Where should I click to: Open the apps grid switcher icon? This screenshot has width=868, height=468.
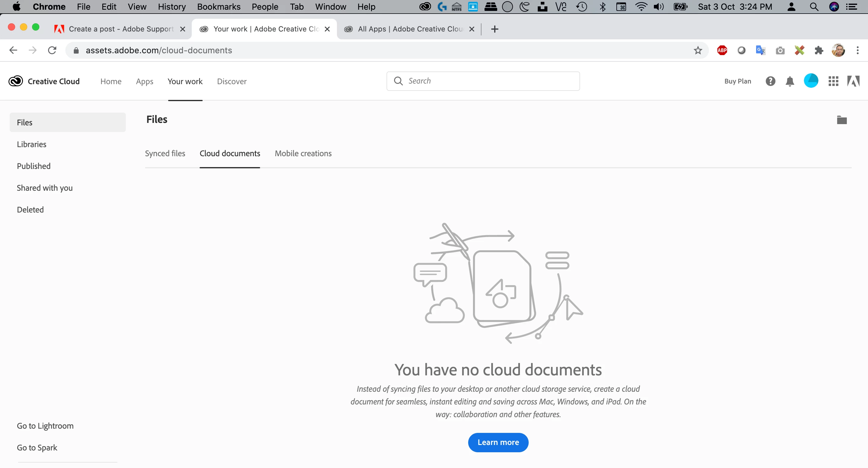pyautogui.click(x=833, y=81)
